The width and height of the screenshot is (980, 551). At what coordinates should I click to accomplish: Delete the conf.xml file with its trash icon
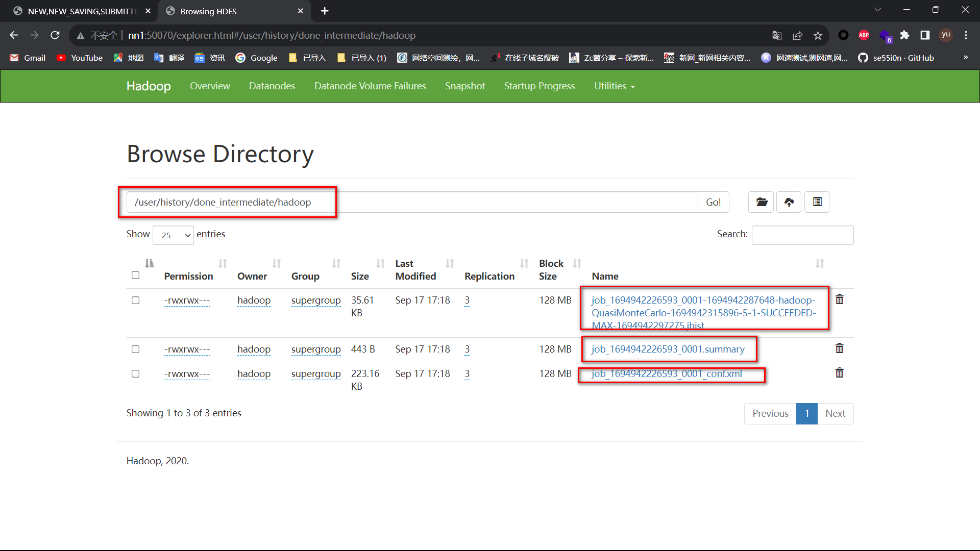tap(839, 373)
